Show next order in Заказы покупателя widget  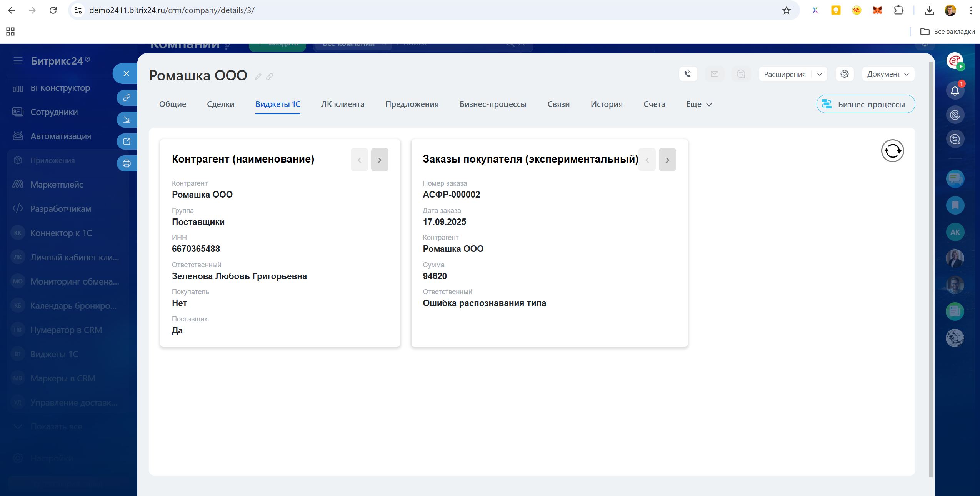point(667,160)
